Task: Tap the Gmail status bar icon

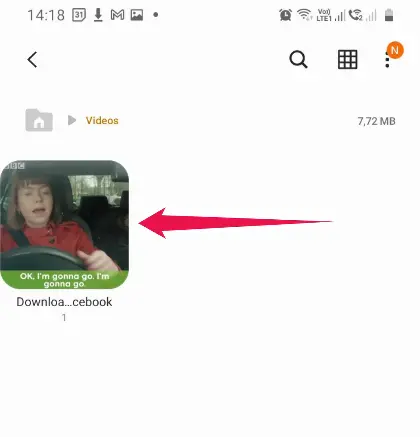Action: (x=117, y=15)
